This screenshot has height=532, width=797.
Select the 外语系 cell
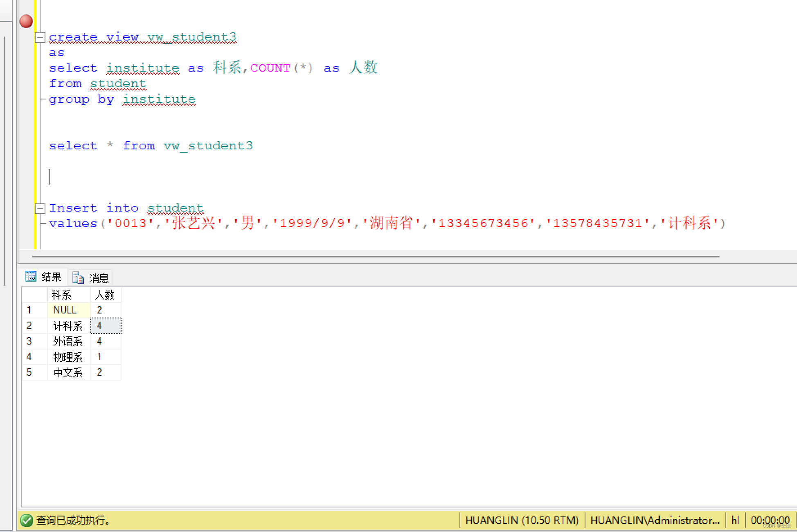click(69, 341)
